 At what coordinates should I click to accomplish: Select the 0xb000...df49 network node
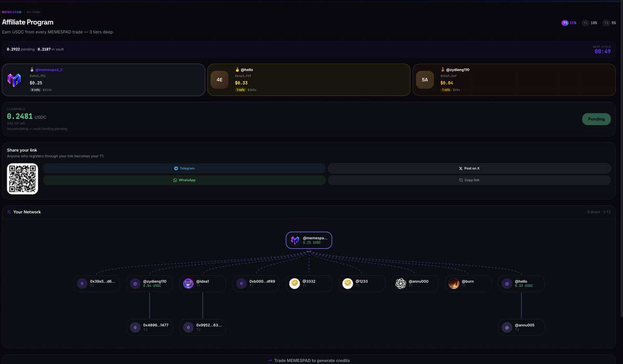point(255,284)
